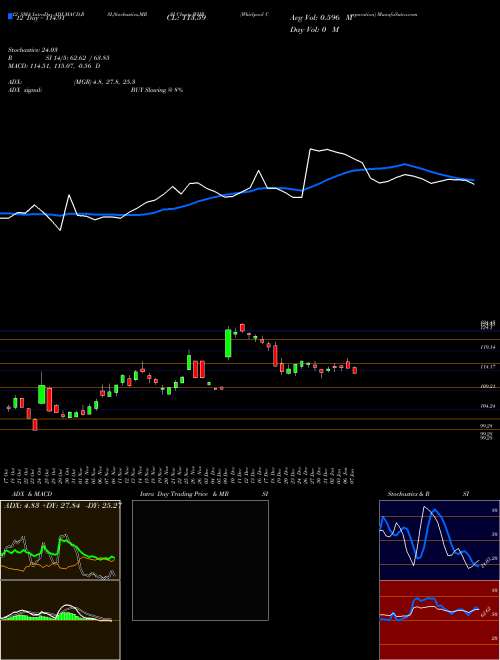Click the 104.24 price axis label
500x660 pixels.
[x=488, y=406]
